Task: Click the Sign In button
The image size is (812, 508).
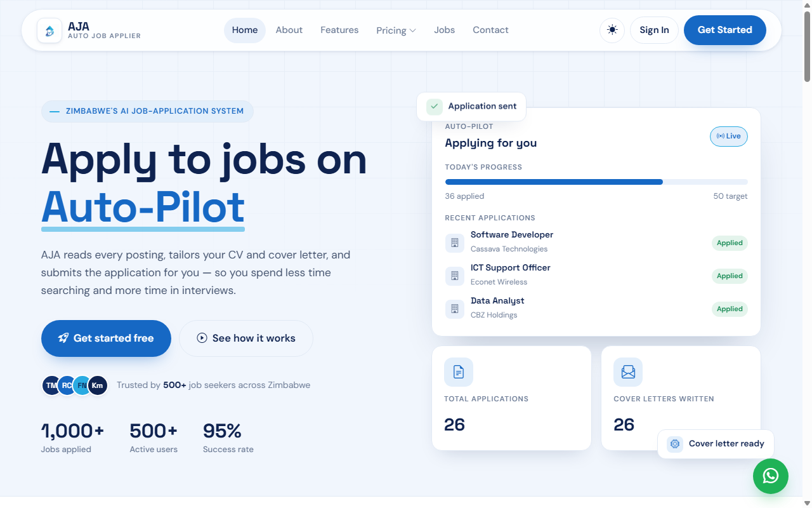Action: [x=654, y=30]
